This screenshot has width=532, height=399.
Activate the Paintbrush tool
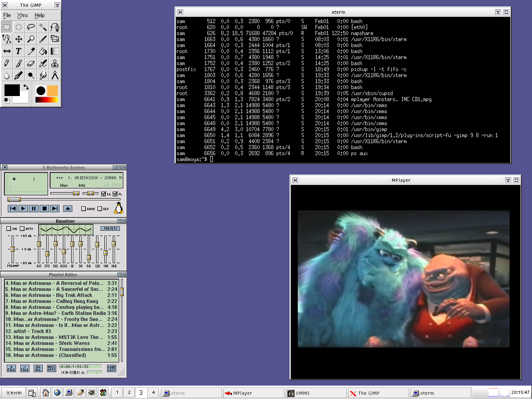[x=18, y=63]
